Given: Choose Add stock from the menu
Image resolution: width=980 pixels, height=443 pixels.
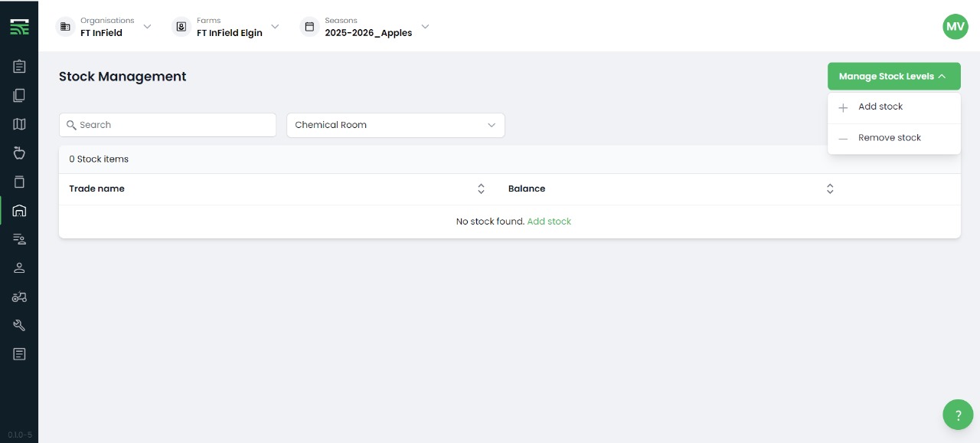Looking at the screenshot, I should pyautogui.click(x=894, y=107).
